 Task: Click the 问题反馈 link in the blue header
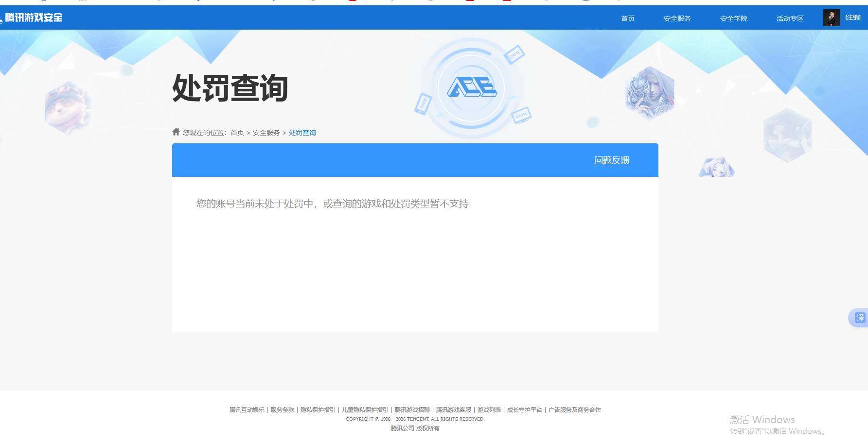(x=611, y=160)
